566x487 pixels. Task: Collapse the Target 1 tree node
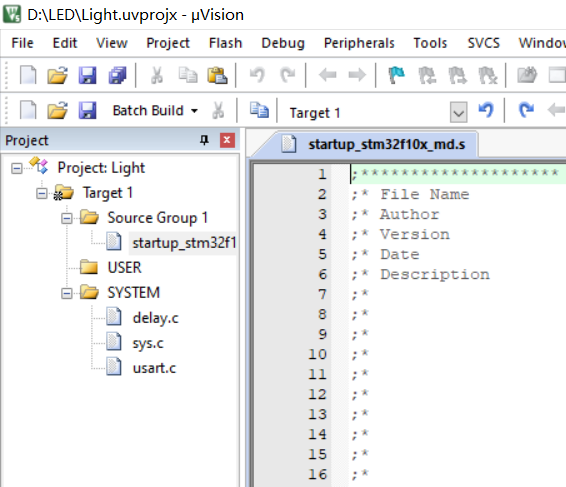coord(42,194)
